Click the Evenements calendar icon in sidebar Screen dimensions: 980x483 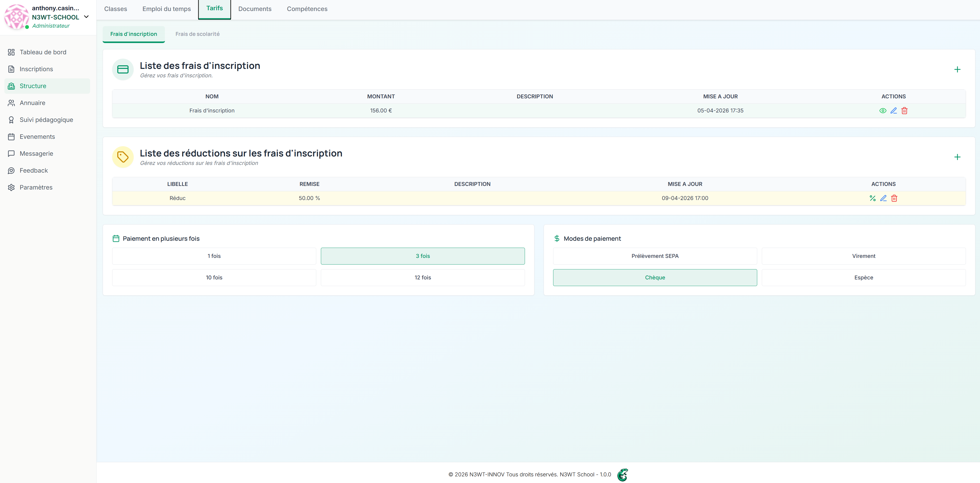(x=12, y=137)
